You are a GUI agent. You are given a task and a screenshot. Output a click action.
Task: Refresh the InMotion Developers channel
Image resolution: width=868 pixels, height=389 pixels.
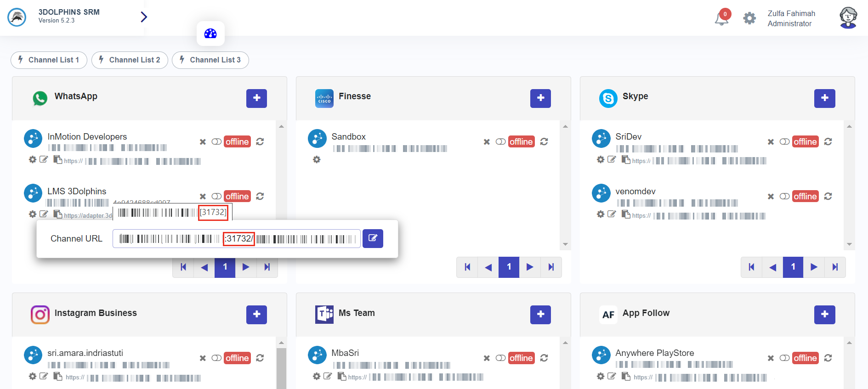point(260,142)
